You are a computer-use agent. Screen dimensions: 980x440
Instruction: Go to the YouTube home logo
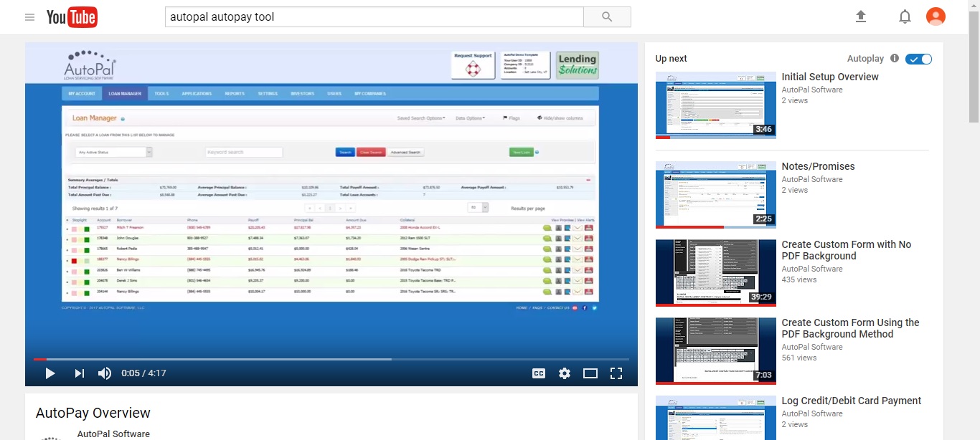72,17
